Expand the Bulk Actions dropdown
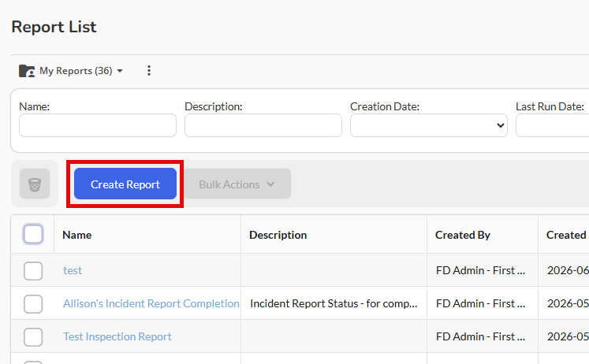589x364 pixels. [x=237, y=184]
